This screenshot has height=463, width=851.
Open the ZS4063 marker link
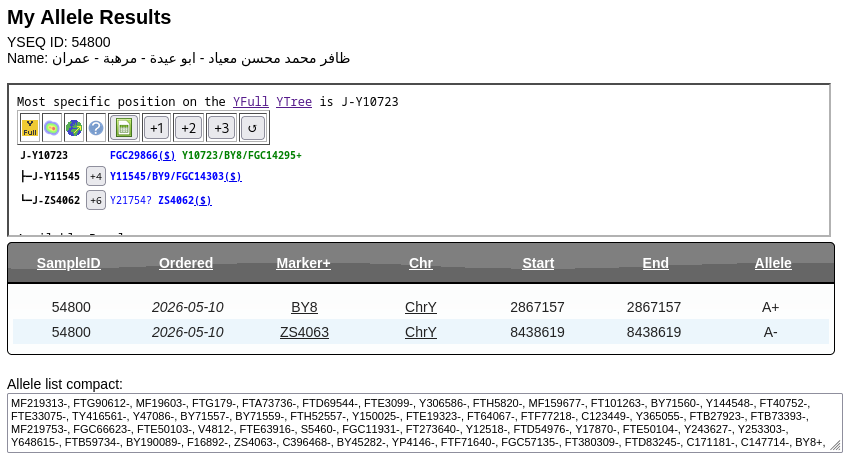pos(304,332)
